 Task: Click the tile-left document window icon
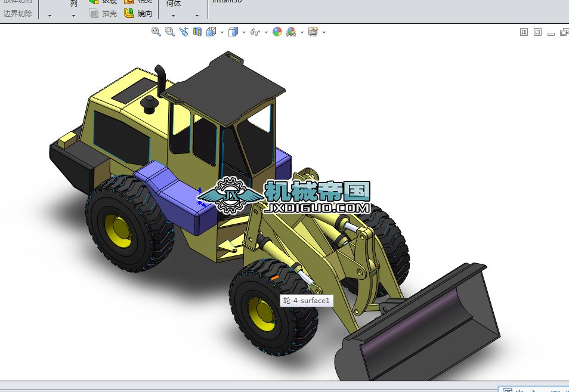[524, 32]
